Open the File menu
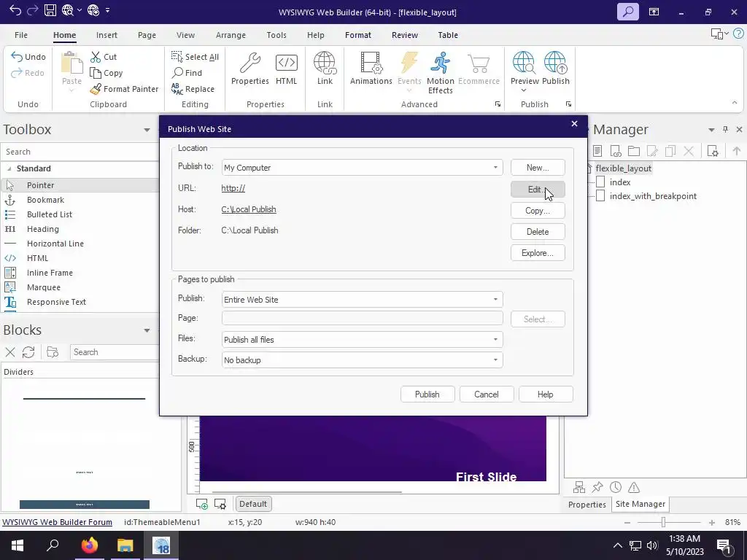The image size is (747, 560). (21, 35)
